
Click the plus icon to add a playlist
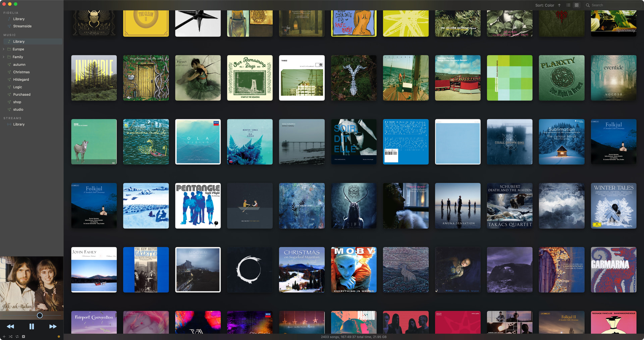pyautogui.click(x=4, y=336)
